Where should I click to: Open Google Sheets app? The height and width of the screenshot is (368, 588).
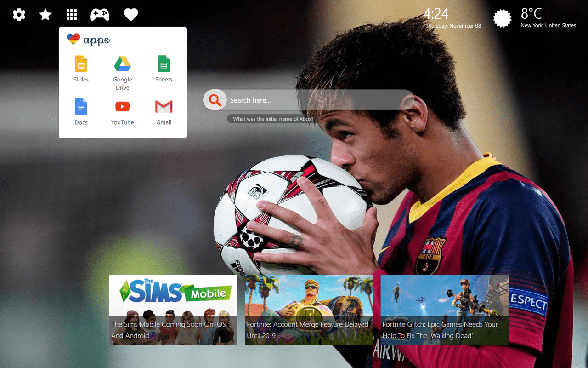tap(164, 69)
